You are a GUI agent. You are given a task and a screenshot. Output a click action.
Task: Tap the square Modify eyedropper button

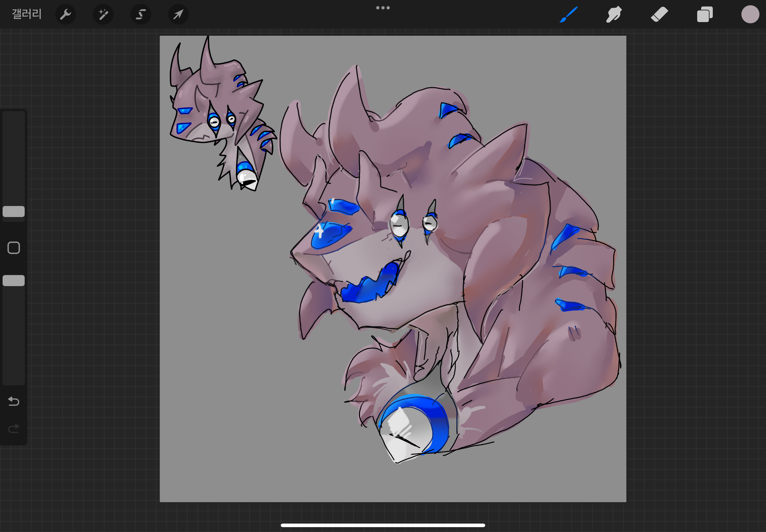point(14,248)
